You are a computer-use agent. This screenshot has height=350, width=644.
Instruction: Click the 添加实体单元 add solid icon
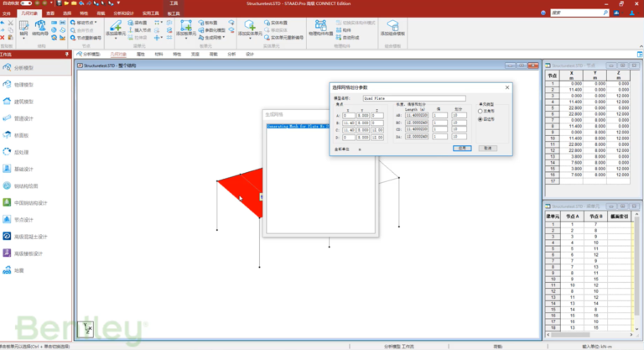(x=250, y=26)
